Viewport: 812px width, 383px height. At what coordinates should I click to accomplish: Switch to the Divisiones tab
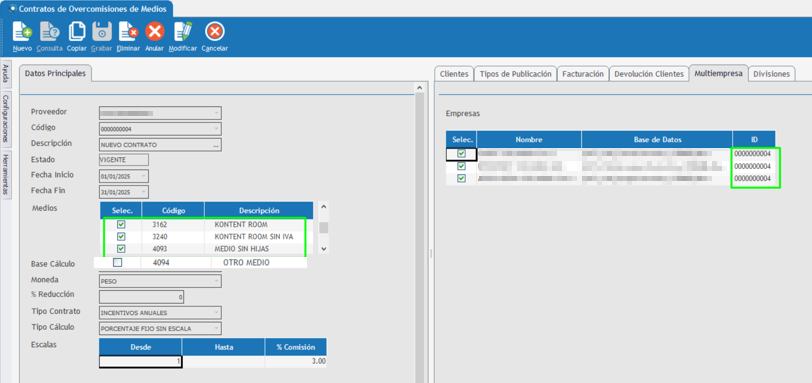click(x=772, y=74)
